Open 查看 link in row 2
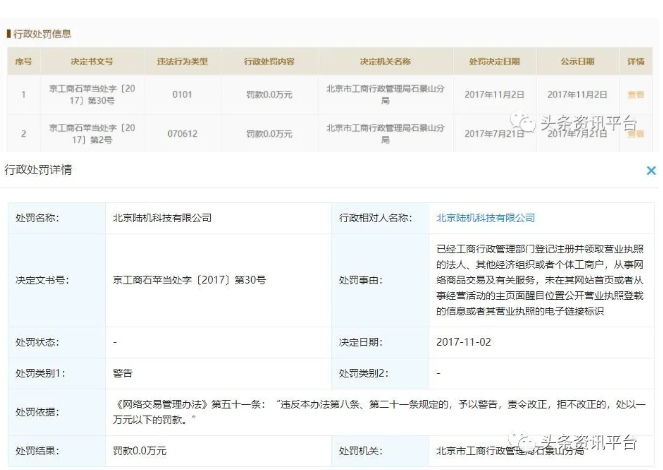The height and width of the screenshot is (470, 663). tap(636, 134)
